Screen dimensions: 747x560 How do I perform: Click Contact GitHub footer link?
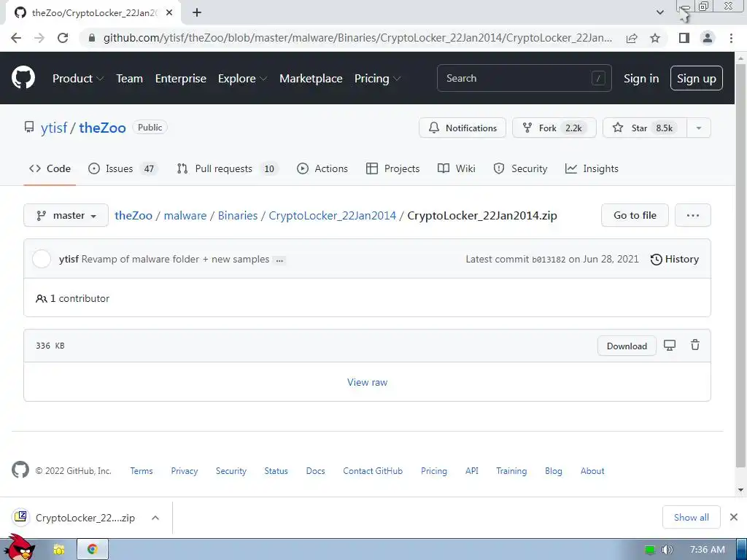[373, 471]
